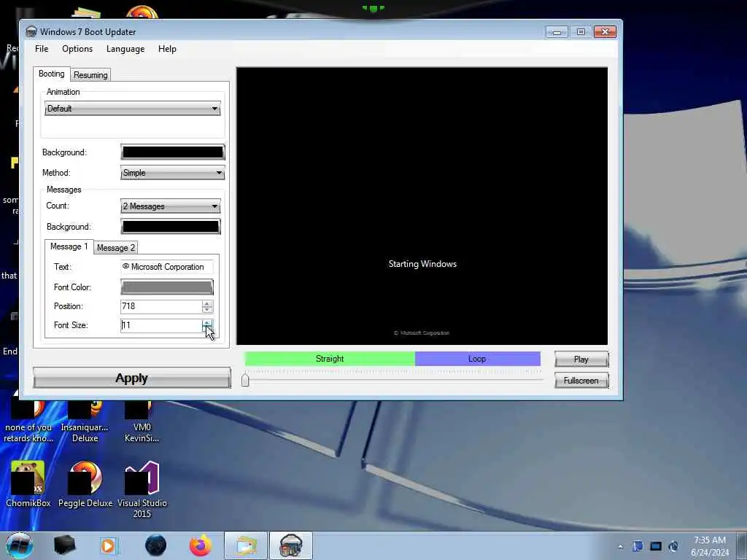The height and width of the screenshot is (560, 747).
Task: Open the dark globe taskbar icon
Action: point(156,545)
